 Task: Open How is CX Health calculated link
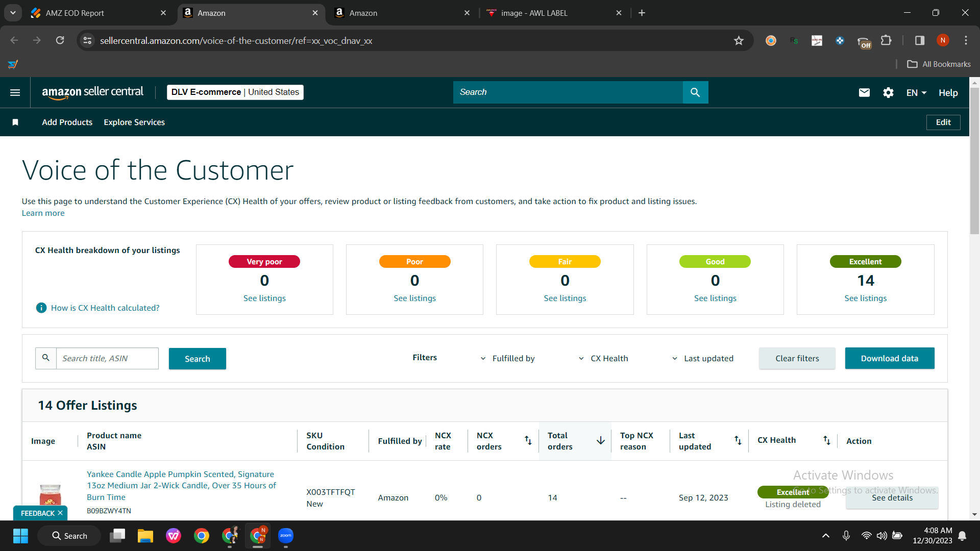105,308
